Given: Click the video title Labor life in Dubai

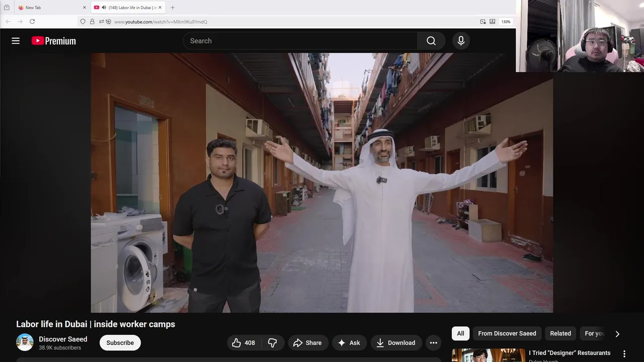Looking at the screenshot, I should click(x=96, y=324).
